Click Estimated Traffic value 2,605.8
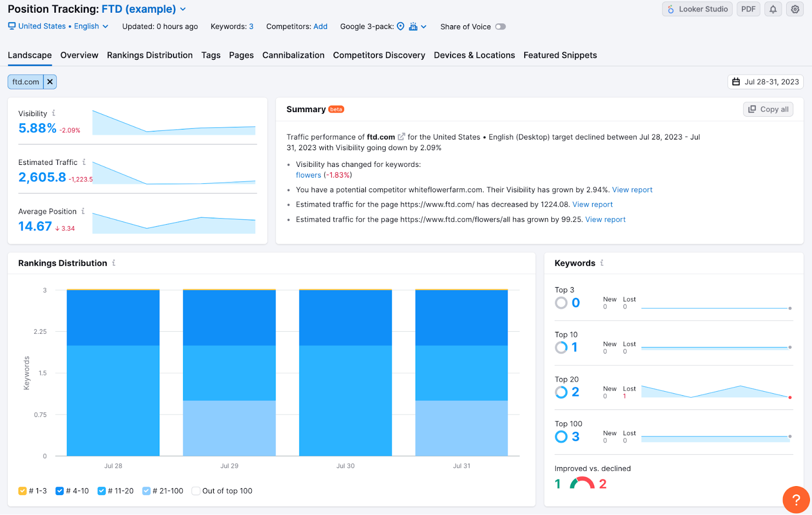The height and width of the screenshot is (515, 812). tap(42, 177)
